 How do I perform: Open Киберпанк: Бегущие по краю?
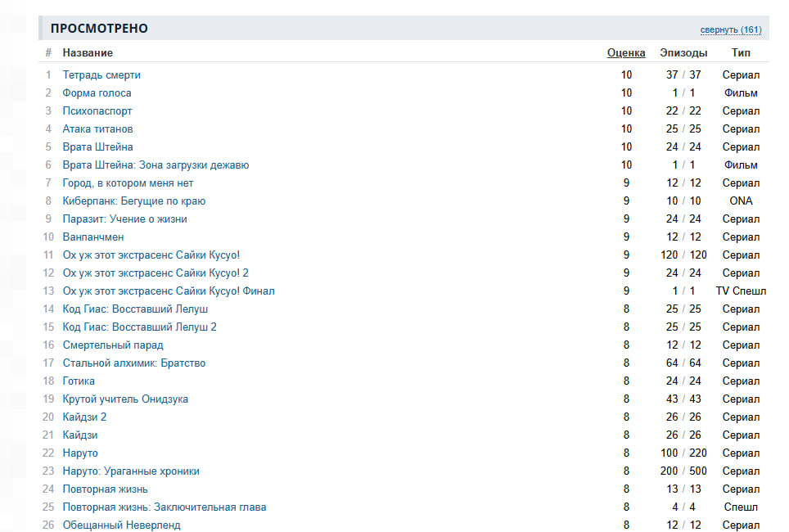coord(134,201)
